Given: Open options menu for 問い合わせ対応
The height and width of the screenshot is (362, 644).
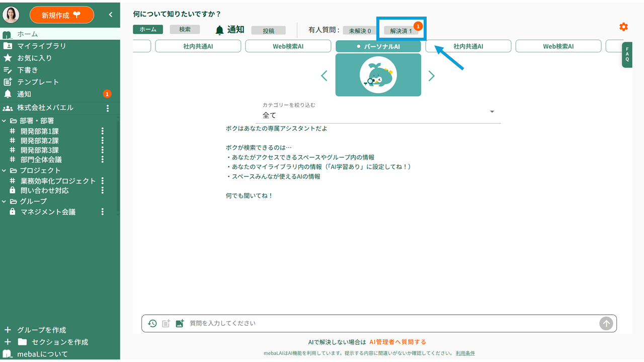Looking at the screenshot, I should [103, 191].
